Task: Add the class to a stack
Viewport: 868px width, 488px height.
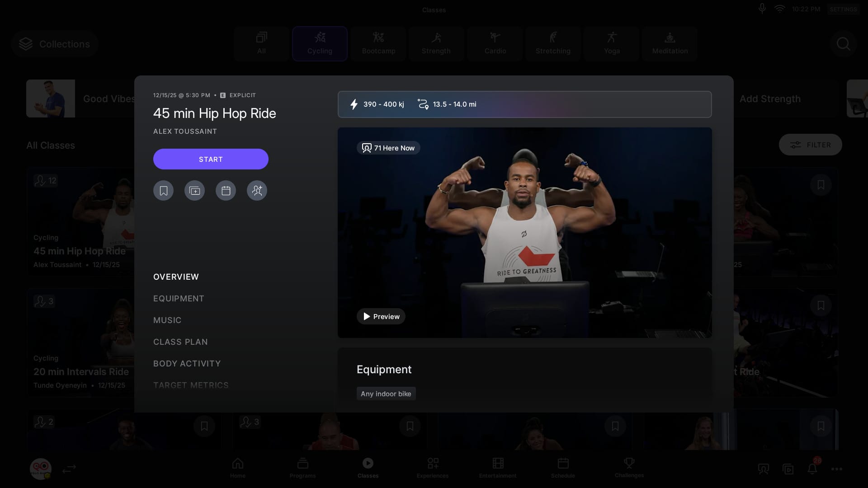Action: coord(194,191)
